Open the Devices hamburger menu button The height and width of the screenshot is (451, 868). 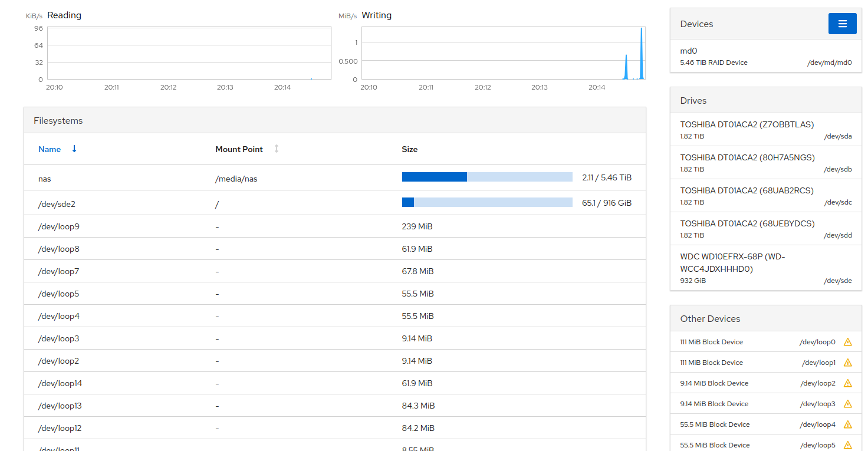tap(842, 24)
